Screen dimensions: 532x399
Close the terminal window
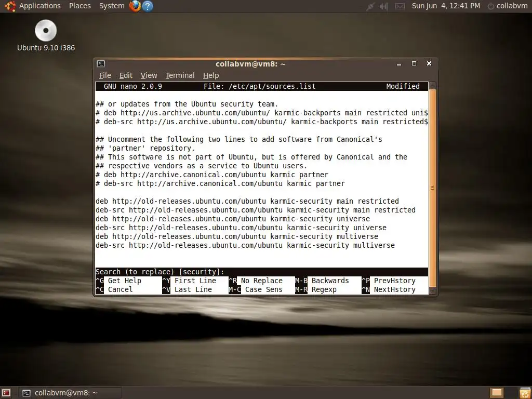click(x=429, y=63)
